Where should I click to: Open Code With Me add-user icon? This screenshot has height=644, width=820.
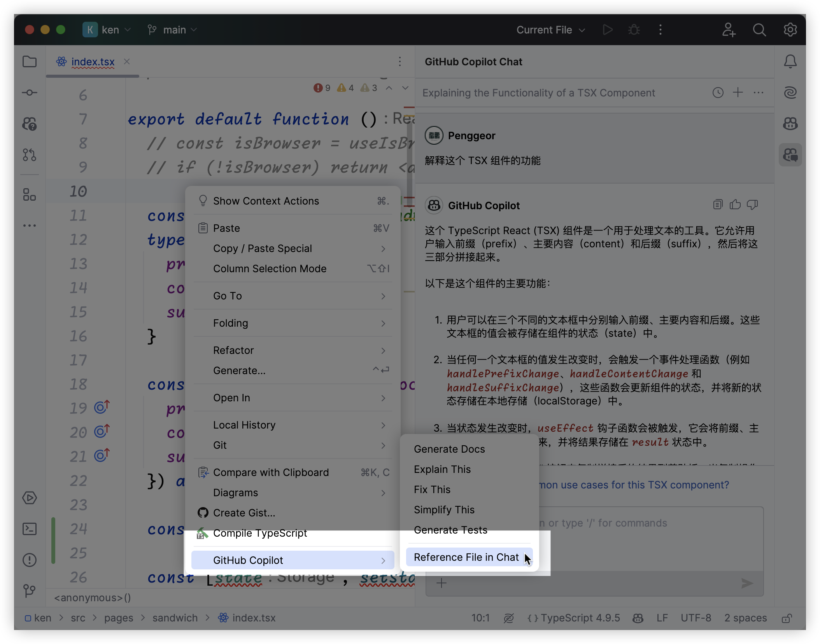point(729,30)
